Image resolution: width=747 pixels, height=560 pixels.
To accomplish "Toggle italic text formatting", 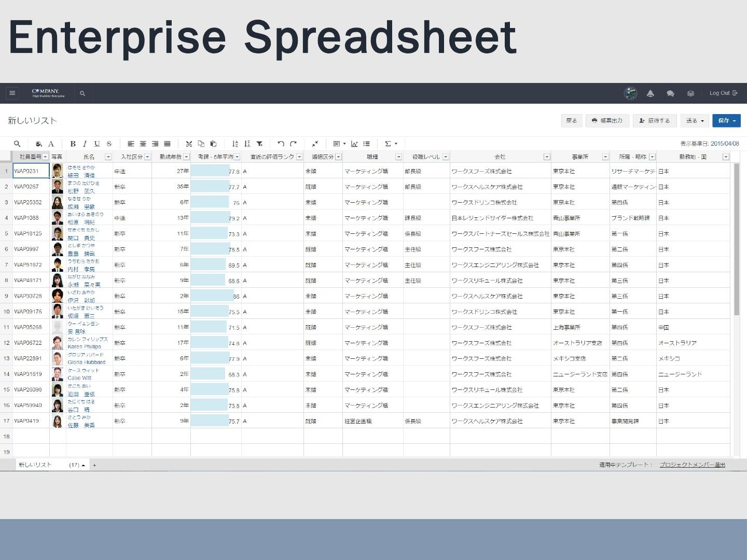I will (x=85, y=144).
